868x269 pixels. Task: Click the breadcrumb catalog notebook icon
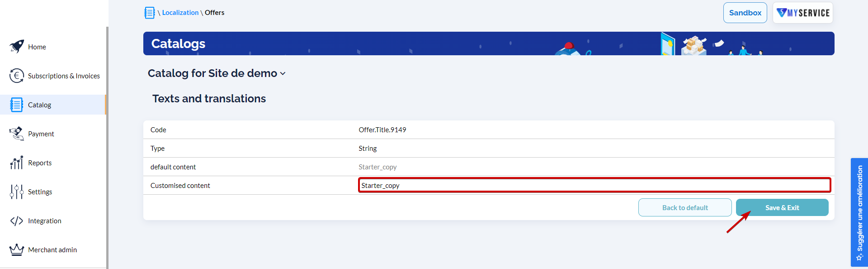pos(150,13)
